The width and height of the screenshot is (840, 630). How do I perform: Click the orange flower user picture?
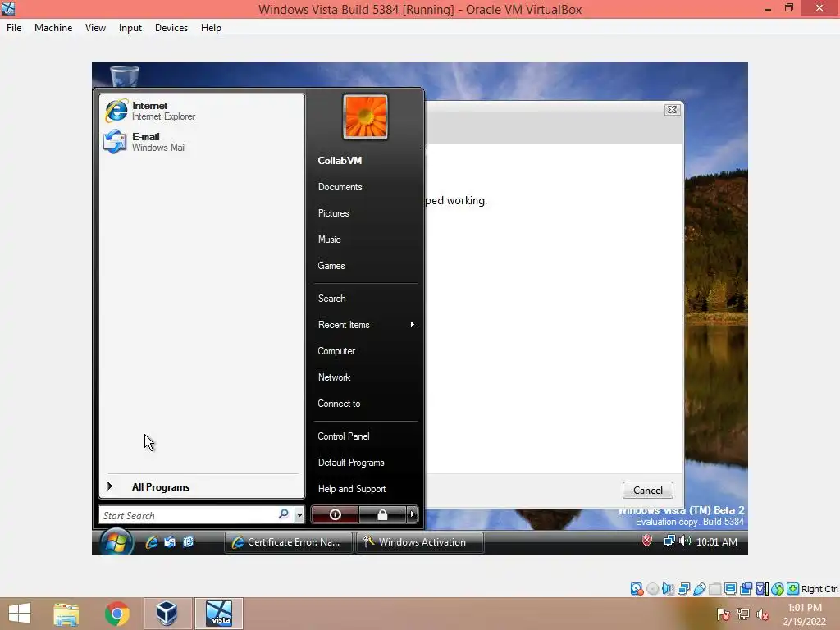(x=365, y=116)
